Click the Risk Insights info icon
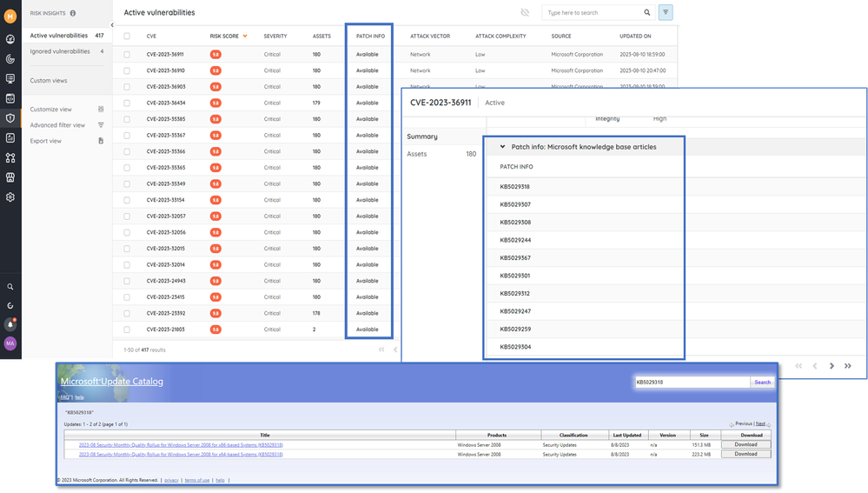Image resolution: width=868 pixels, height=493 pixels. click(72, 13)
